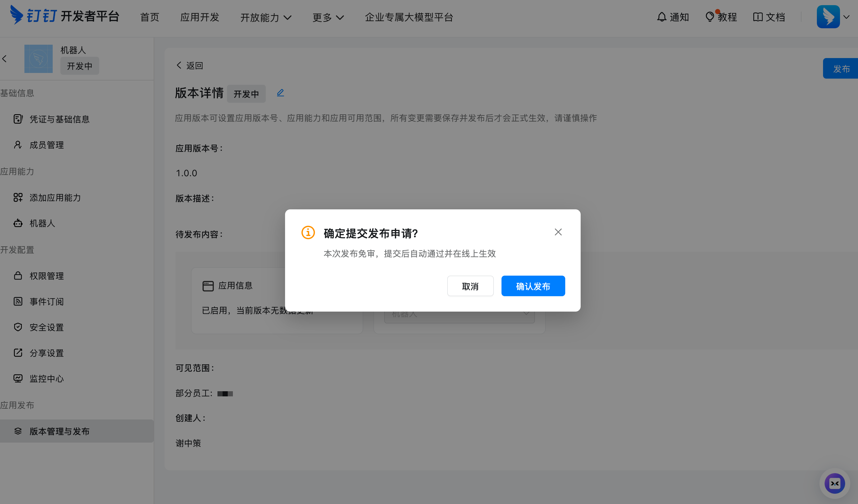The image size is (858, 504).
Task: Click the DingTalk logo icon
Action: coord(16,15)
